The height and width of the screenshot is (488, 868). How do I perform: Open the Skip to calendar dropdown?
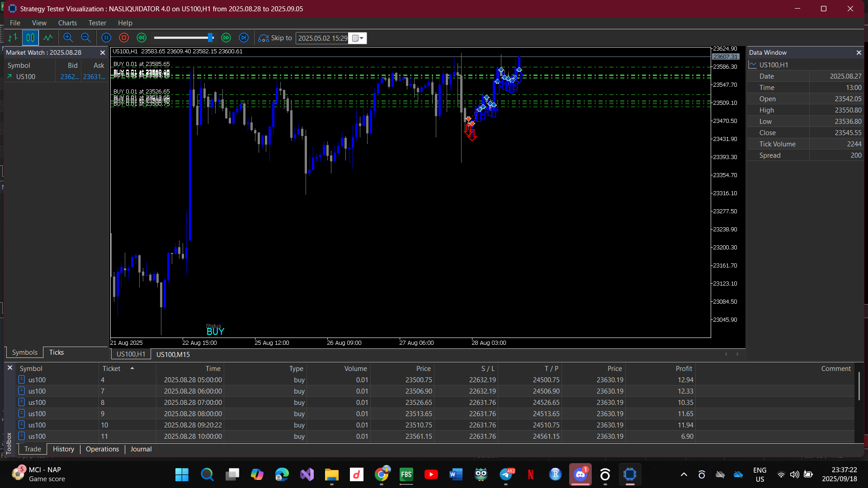pyautogui.click(x=358, y=38)
